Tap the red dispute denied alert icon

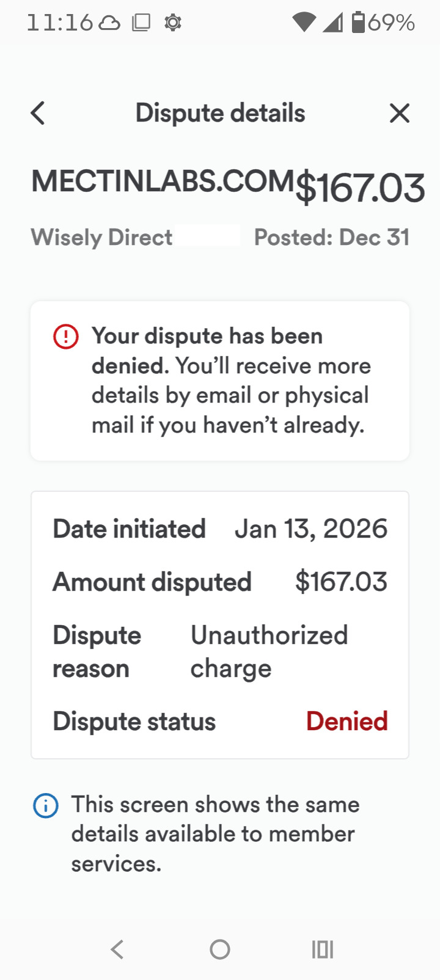pos(66,337)
